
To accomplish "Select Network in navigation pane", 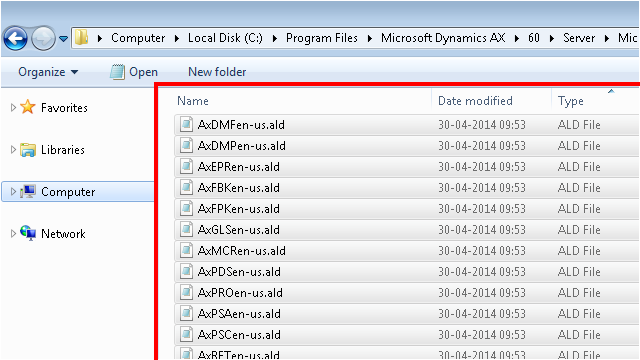I will [63, 234].
